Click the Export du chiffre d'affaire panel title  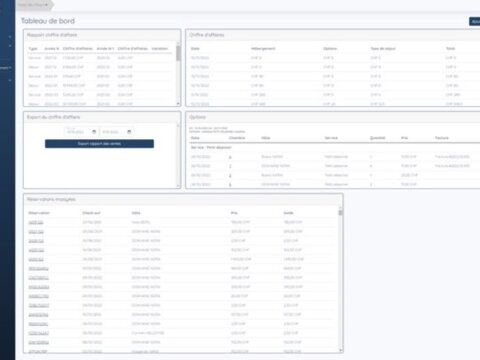53,117
